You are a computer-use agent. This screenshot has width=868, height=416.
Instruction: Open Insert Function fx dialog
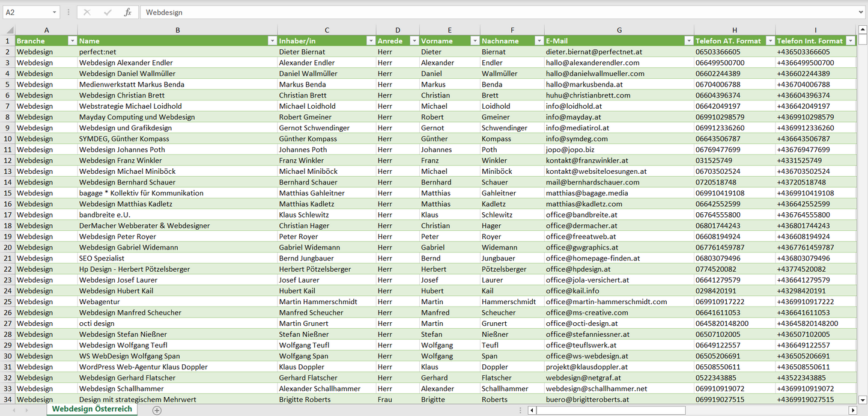(127, 12)
